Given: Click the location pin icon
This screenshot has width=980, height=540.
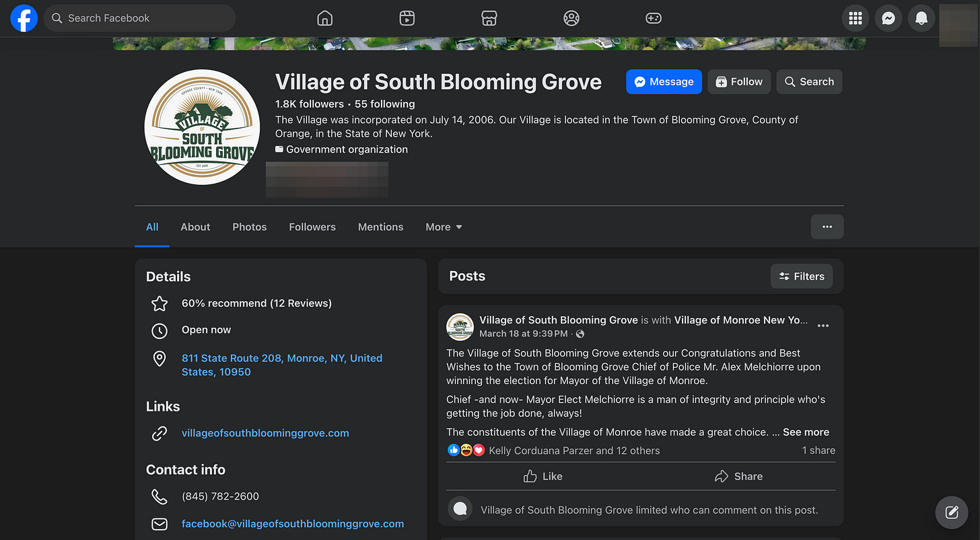Looking at the screenshot, I should [160, 359].
